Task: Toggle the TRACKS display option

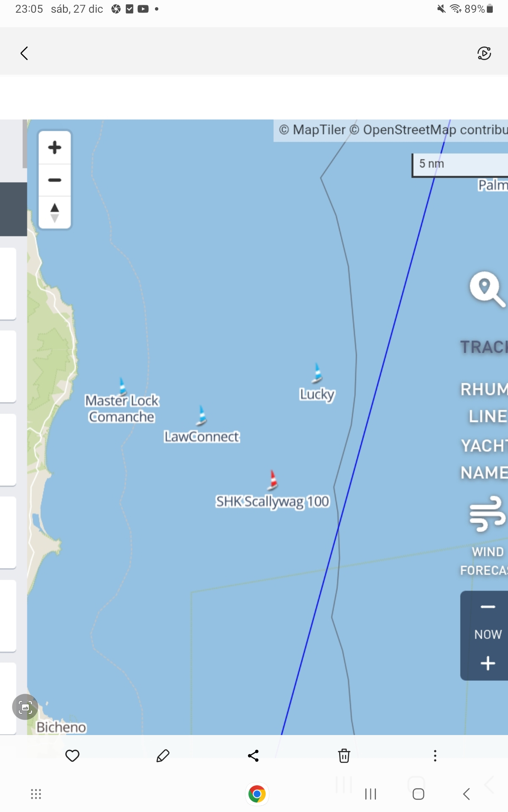Action: coord(484,347)
